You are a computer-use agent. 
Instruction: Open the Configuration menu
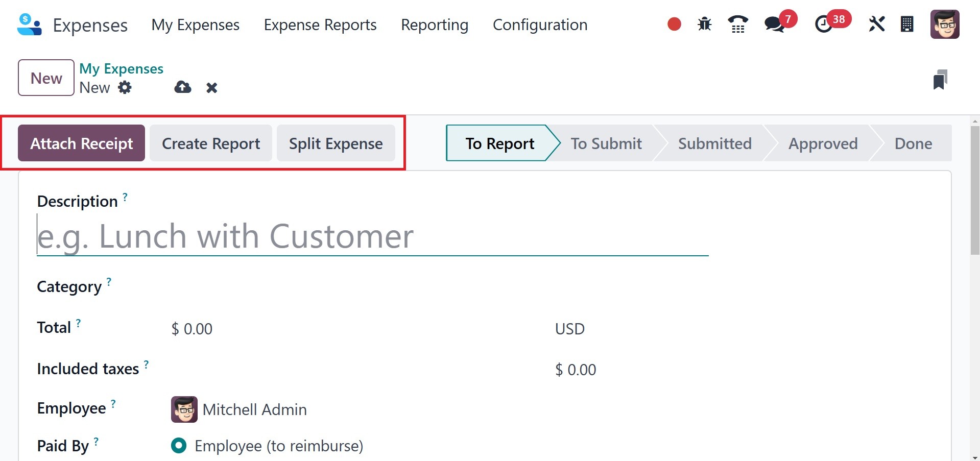point(540,25)
